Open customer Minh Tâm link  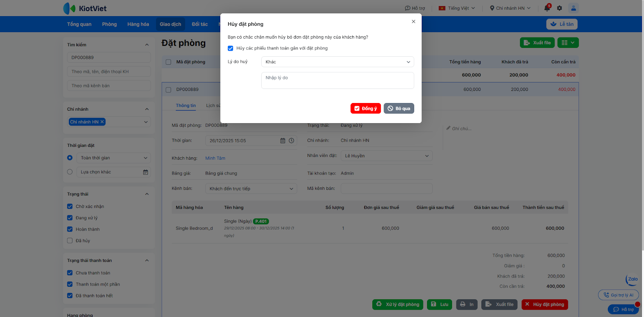pos(215,158)
